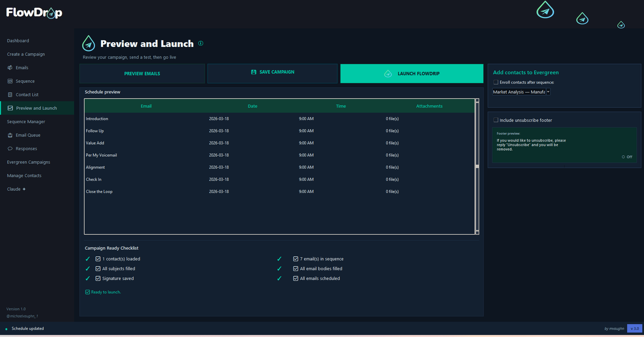Click 0 file(s) in the Close the Loop row

pyautogui.click(x=392, y=191)
